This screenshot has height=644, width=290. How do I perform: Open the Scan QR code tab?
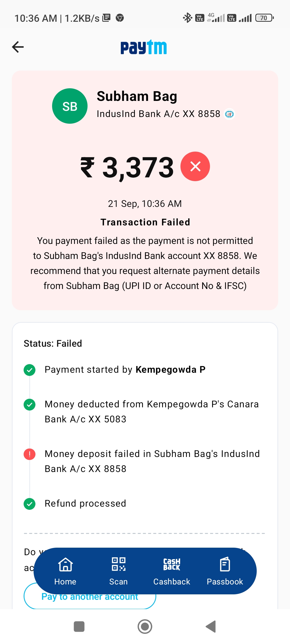[118, 571]
